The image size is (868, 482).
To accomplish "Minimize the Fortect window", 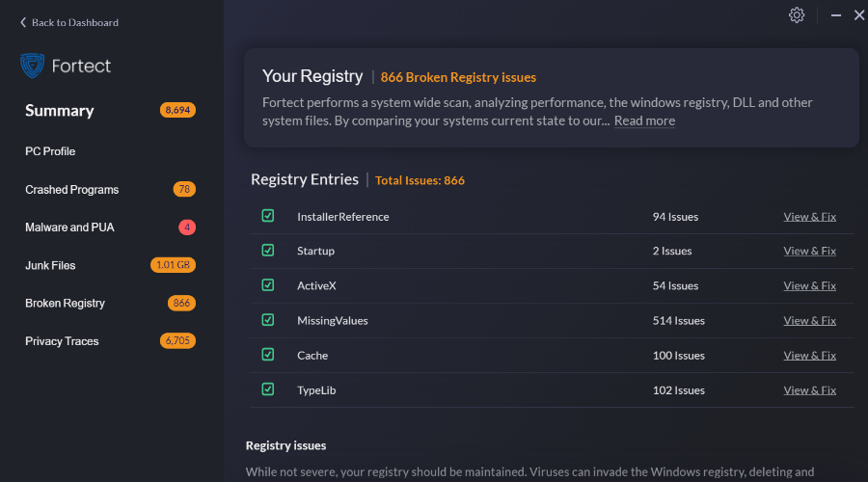I will click(x=836, y=15).
